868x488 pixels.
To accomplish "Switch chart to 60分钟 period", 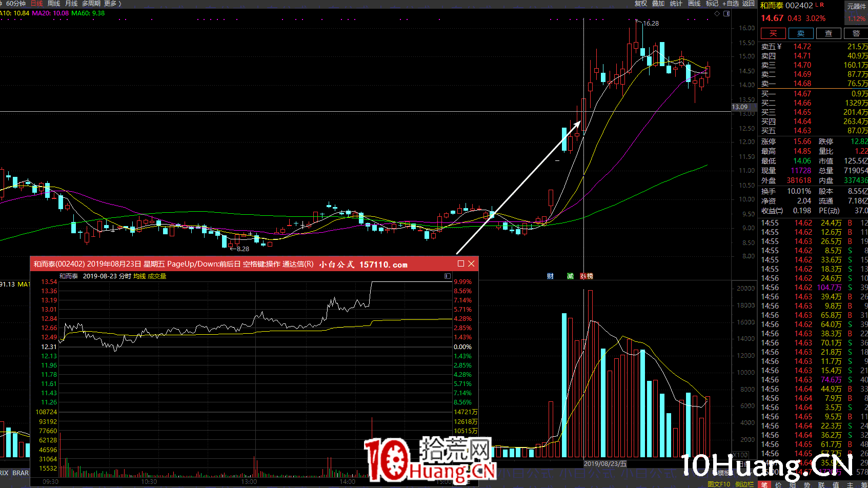I will [15, 4].
